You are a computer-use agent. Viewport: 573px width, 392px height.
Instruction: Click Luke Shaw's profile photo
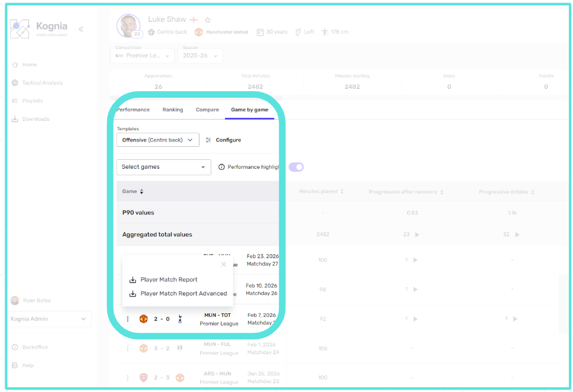click(x=128, y=25)
